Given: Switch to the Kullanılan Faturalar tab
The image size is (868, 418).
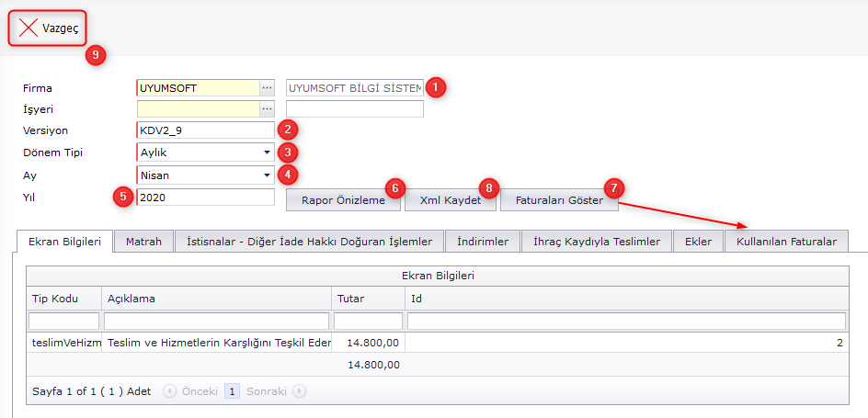Looking at the screenshot, I should point(786,242).
